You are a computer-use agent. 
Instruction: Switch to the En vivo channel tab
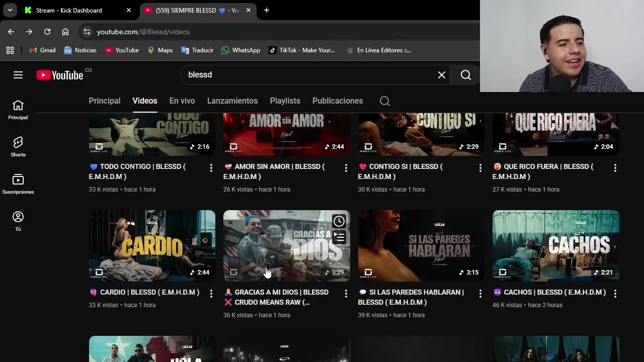[182, 101]
